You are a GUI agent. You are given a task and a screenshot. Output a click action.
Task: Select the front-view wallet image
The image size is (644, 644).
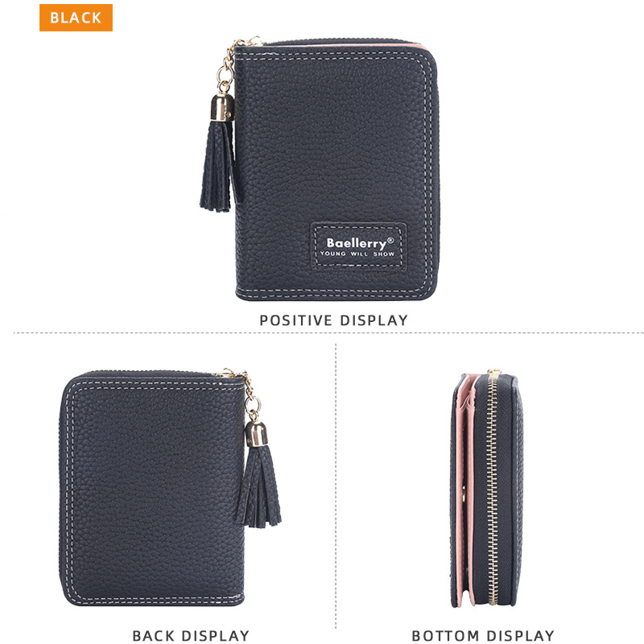[320, 168]
